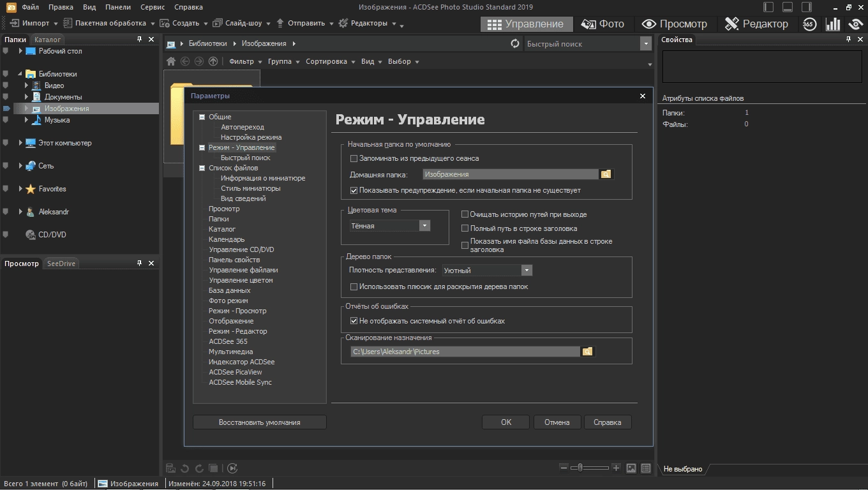The width and height of the screenshot is (868, 490).
Task: Pin the Properties panel with pushpin icon
Action: (x=848, y=40)
